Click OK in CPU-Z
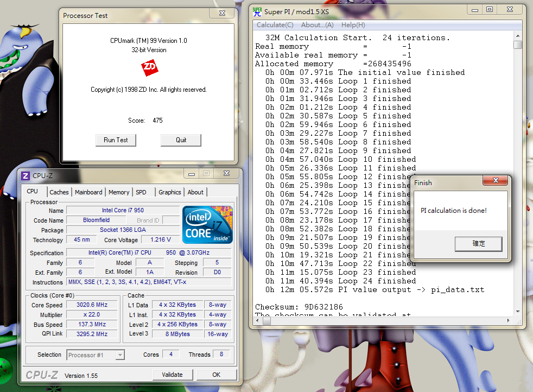 tap(217, 375)
